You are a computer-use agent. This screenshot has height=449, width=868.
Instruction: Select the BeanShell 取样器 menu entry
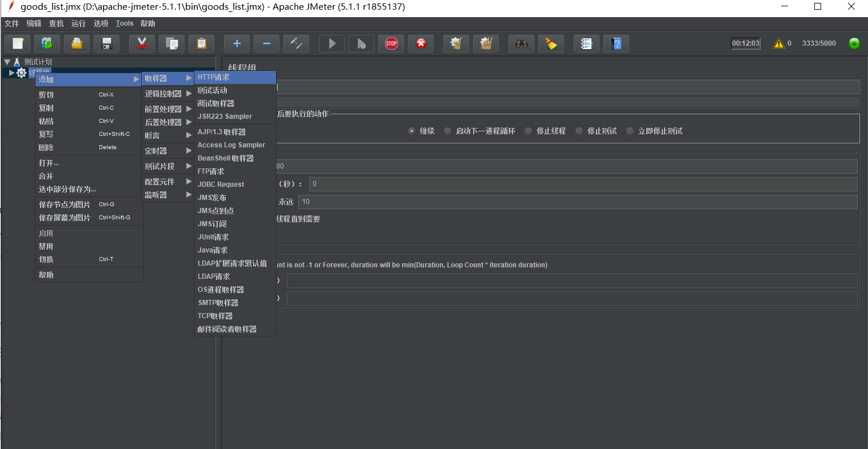tap(235, 158)
